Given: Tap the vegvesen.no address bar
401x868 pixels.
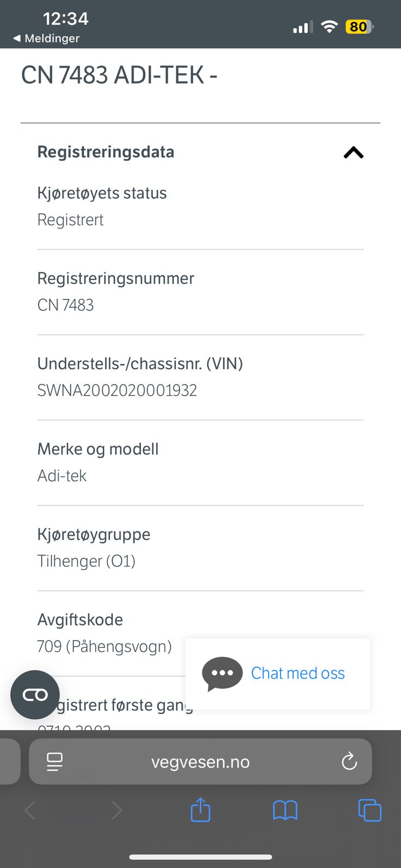Looking at the screenshot, I should click(200, 762).
